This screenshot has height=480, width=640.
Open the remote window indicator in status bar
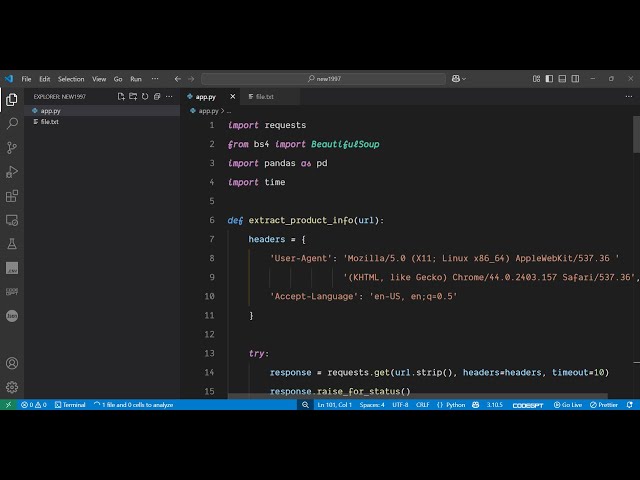click(8, 405)
